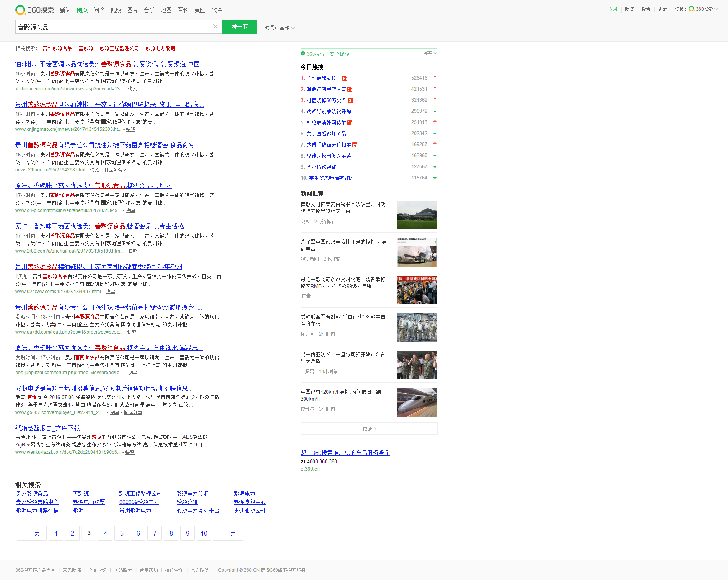This screenshot has width=728, height=580.
Task: Go to the next page with 下一页
Action: [x=228, y=533]
